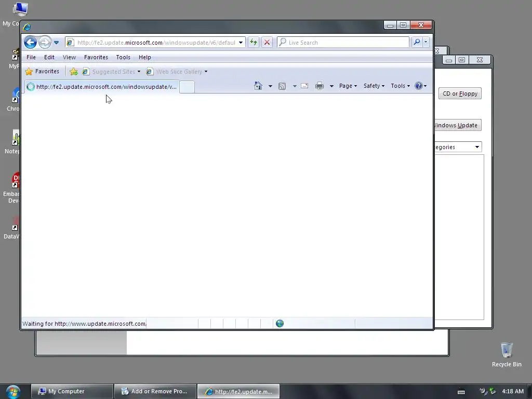Click the Home icon in command bar
532x399 pixels.
[258, 86]
